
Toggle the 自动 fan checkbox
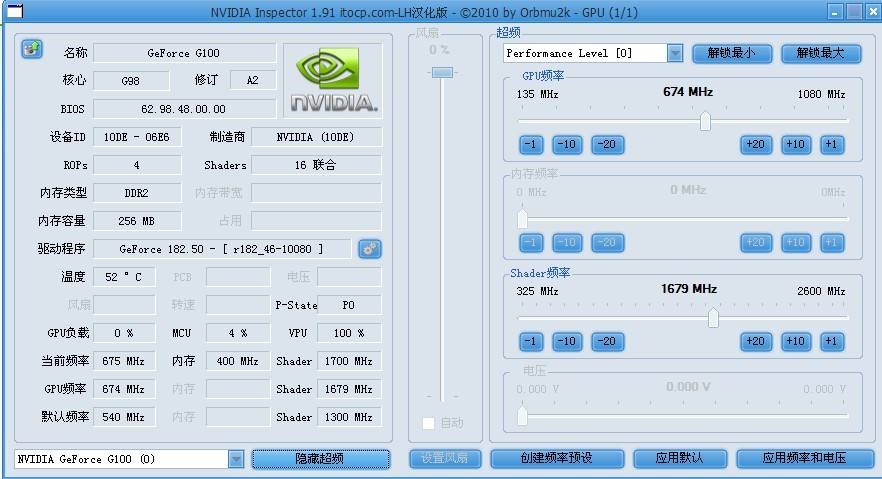click(x=429, y=423)
